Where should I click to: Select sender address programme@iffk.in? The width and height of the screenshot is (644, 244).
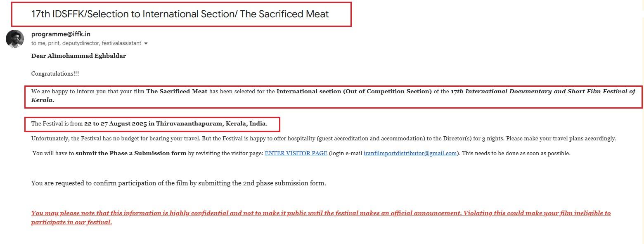[61, 34]
